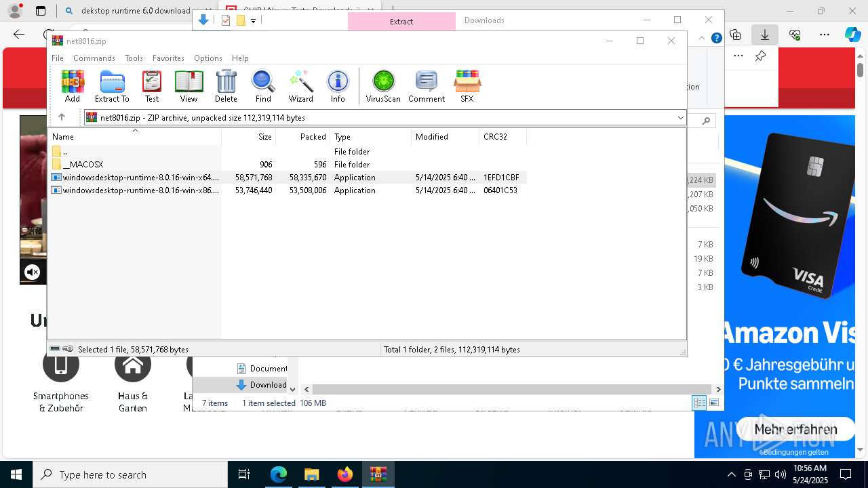This screenshot has height=488, width=868.
Task: Select Downloads in Explorer navigation pane
Action: point(261,385)
